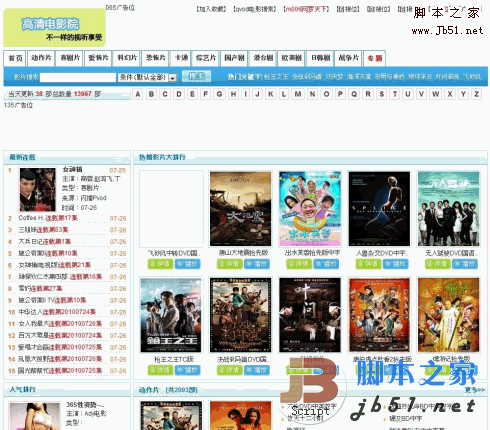Open the 欧美剧 tab

click(x=291, y=58)
